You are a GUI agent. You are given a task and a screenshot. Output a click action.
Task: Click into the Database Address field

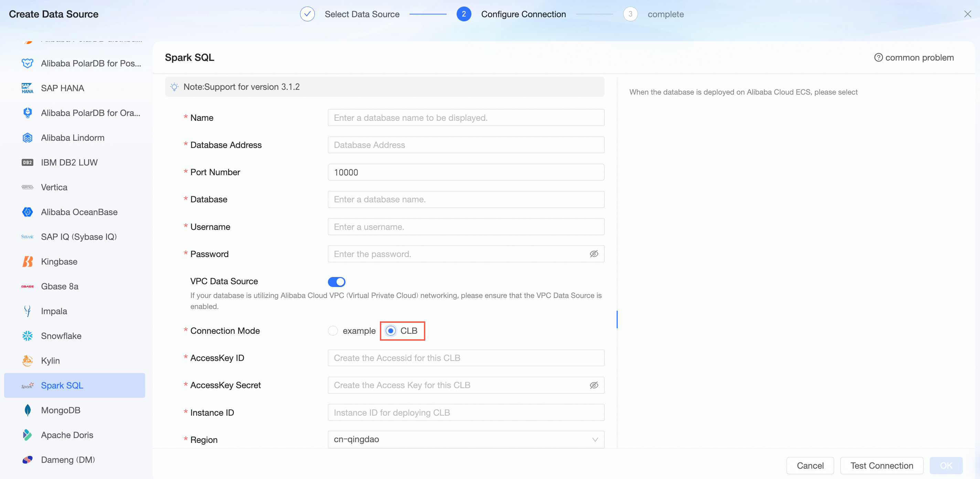click(466, 145)
